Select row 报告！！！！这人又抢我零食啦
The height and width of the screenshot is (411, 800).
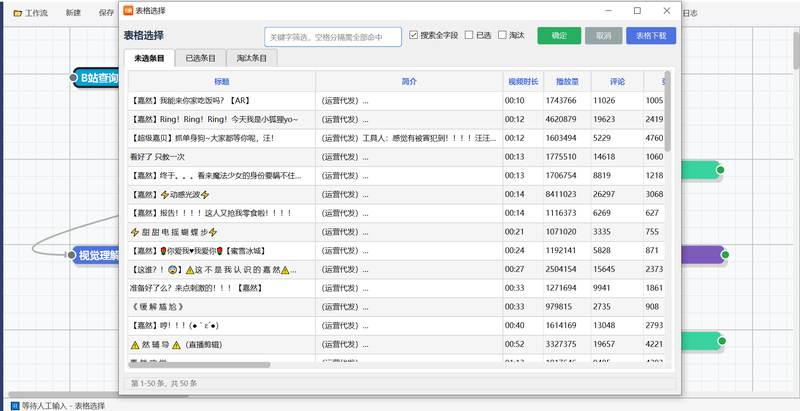pos(396,213)
